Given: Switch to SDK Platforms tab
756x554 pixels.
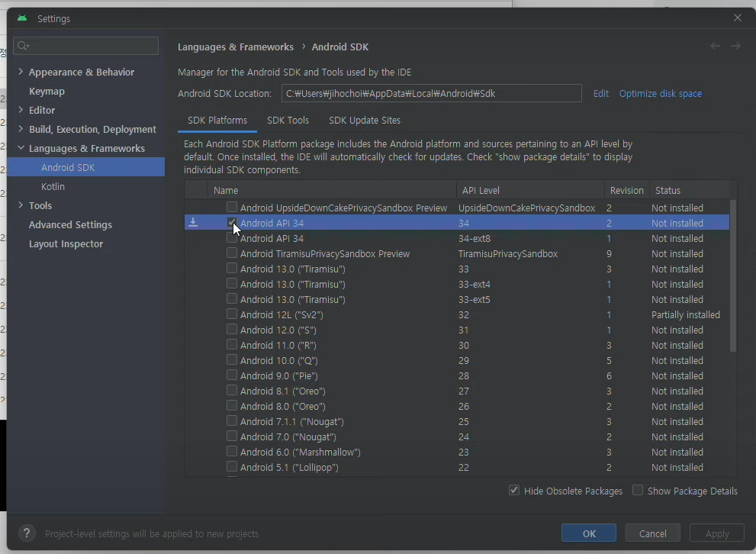Looking at the screenshot, I should tap(217, 121).
